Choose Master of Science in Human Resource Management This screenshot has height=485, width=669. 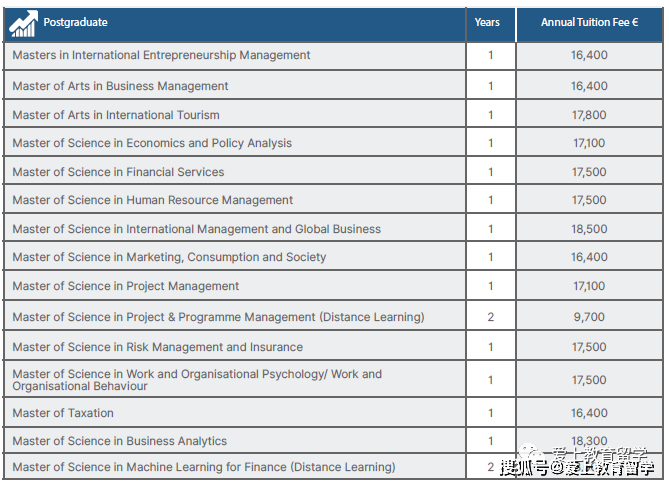pos(153,200)
